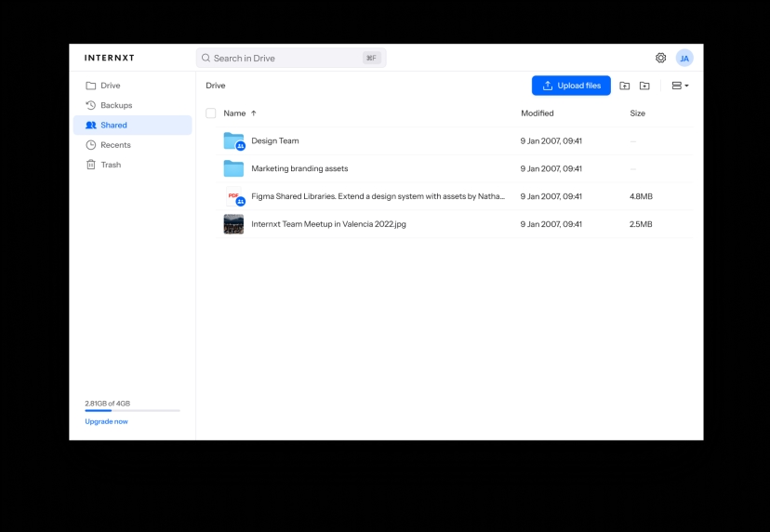Open the Valencia Meetup image thumbnail
Screen dimensions: 770x532
(x=233, y=224)
